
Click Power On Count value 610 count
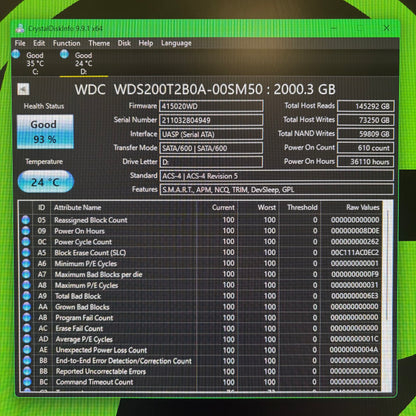click(x=366, y=148)
